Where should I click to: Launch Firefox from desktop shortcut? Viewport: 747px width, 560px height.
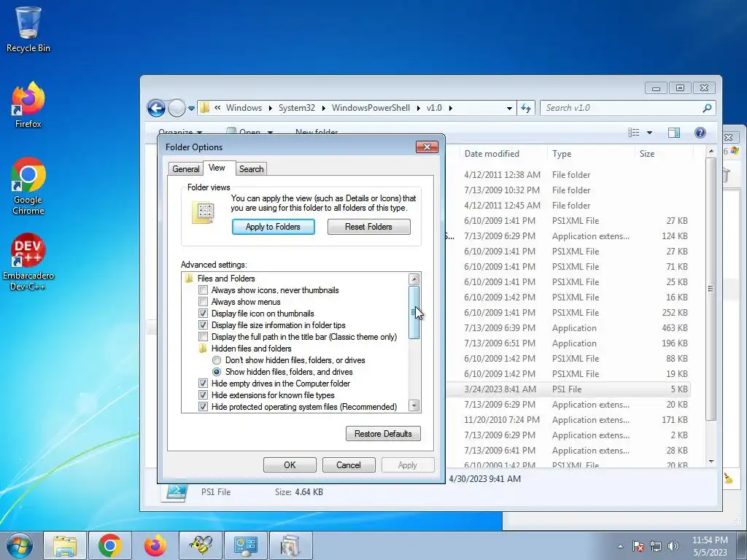click(28, 105)
